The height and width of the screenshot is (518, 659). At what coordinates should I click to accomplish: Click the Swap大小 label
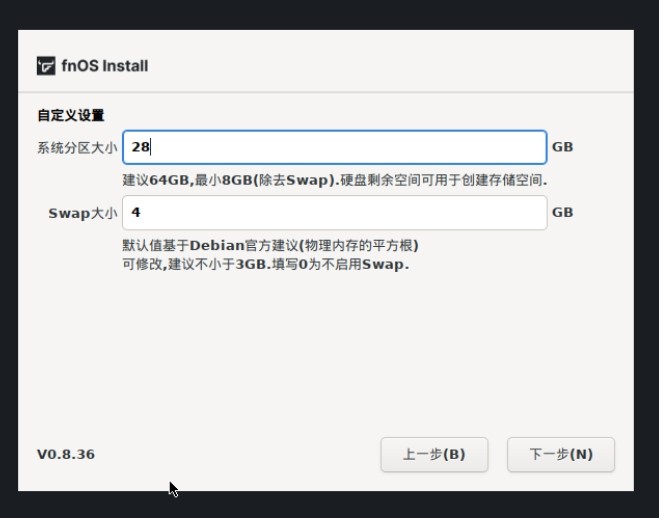point(82,213)
